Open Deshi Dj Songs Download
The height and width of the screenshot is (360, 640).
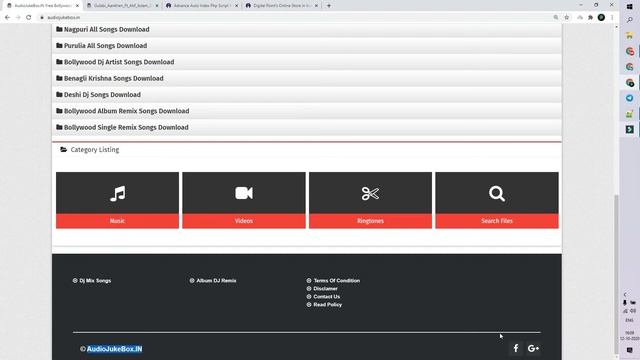102,95
